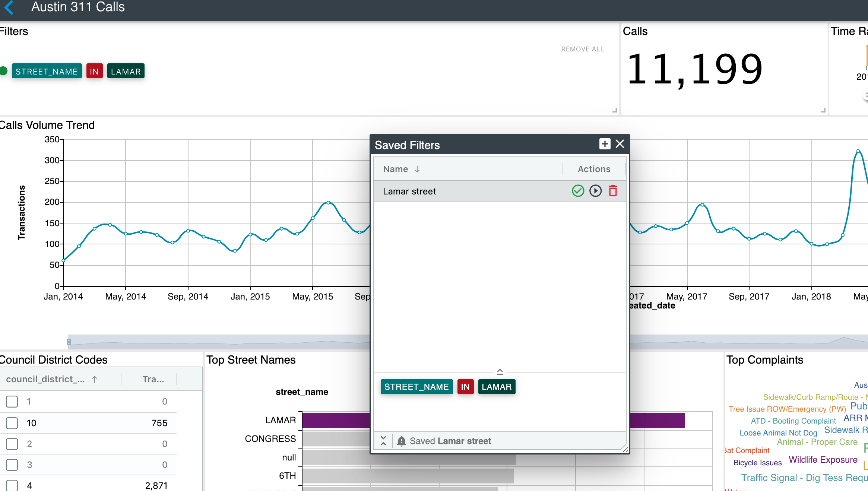Close the Saved Filters dialog
The width and height of the screenshot is (868, 491).
pos(620,144)
